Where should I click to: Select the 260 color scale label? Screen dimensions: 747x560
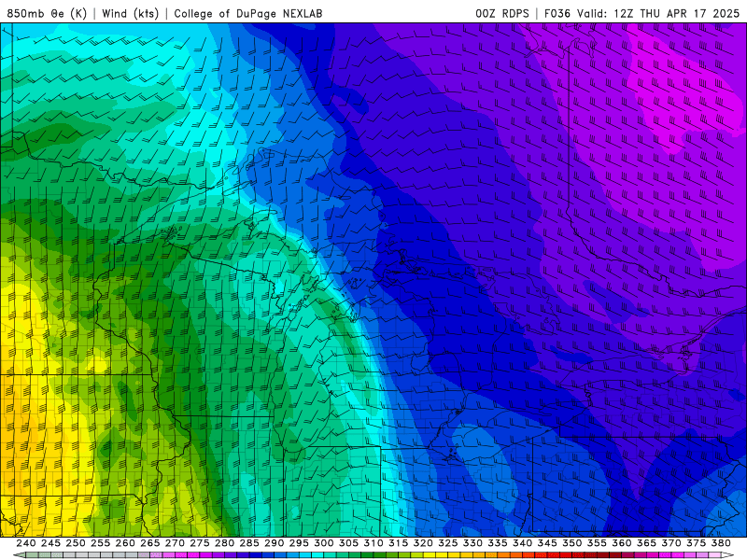(x=125, y=543)
